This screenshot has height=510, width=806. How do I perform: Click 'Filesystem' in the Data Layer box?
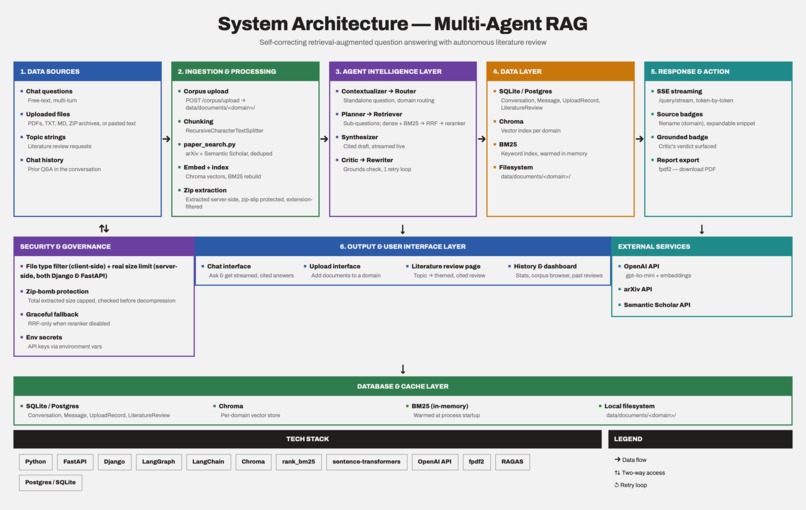(516, 167)
